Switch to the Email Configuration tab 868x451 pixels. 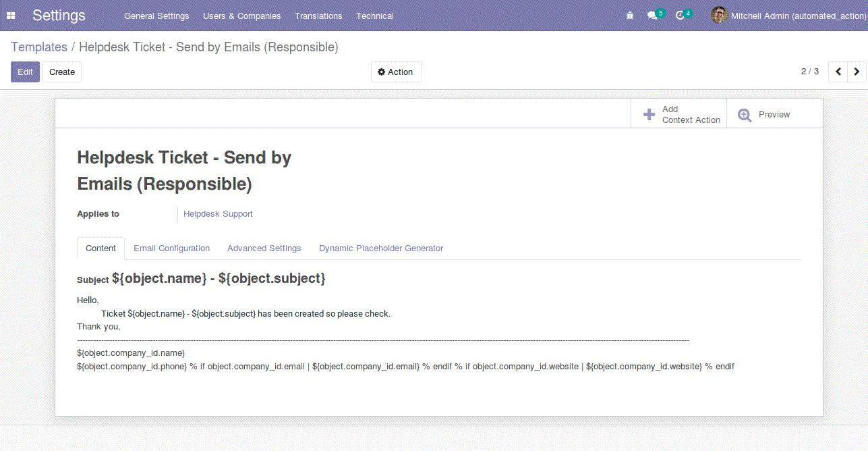coord(171,248)
